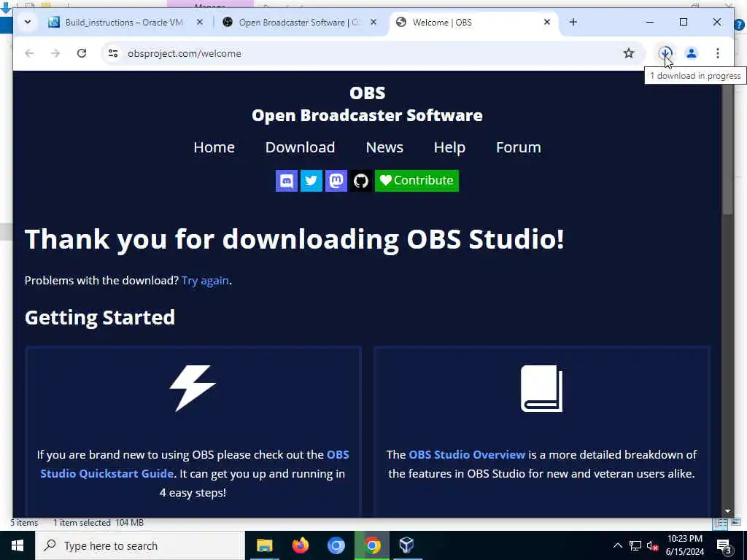
Task: Close the Welcome | OBS tab
Action: tap(547, 23)
